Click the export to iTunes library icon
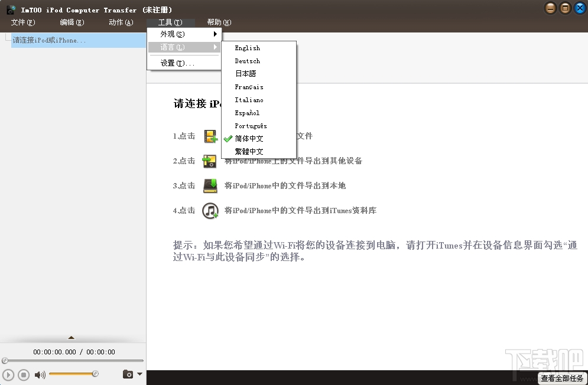 point(209,210)
